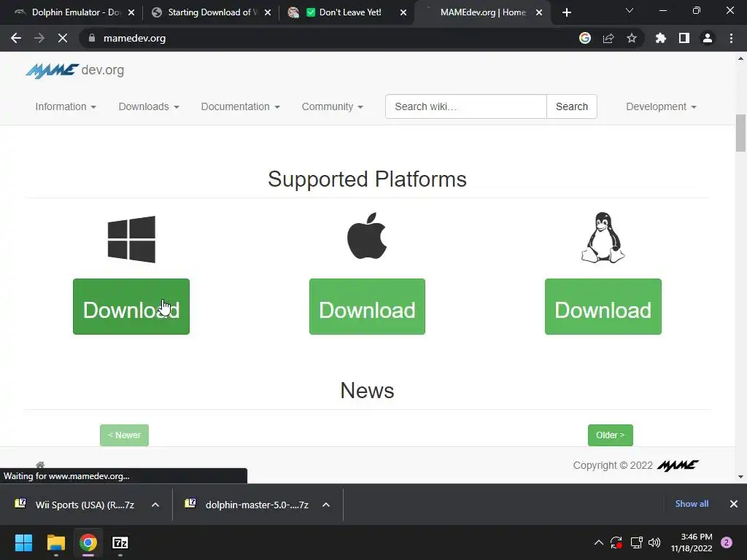Click Download under Linux penguin

tap(603, 307)
